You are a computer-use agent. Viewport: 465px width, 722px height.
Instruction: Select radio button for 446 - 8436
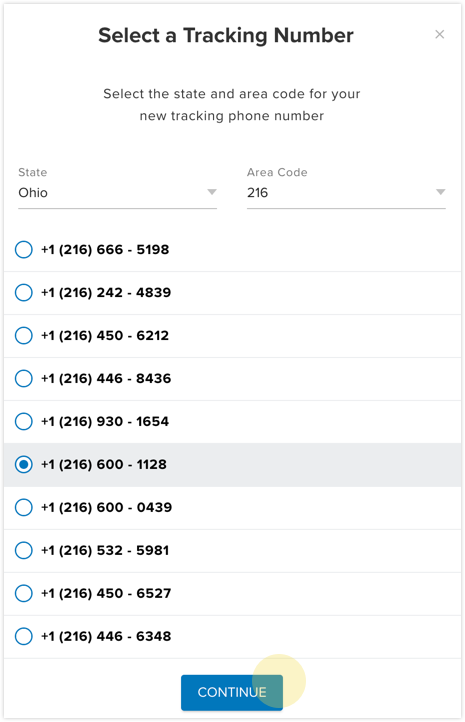pos(23,378)
